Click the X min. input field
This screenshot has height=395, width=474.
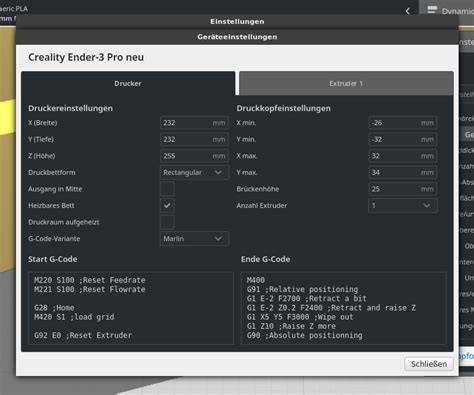(x=403, y=123)
